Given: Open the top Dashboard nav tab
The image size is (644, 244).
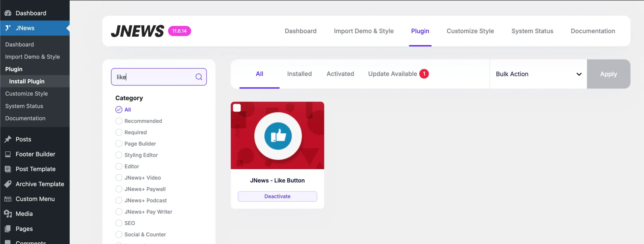Looking at the screenshot, I should pyautogui.click(x=300, y=31).
